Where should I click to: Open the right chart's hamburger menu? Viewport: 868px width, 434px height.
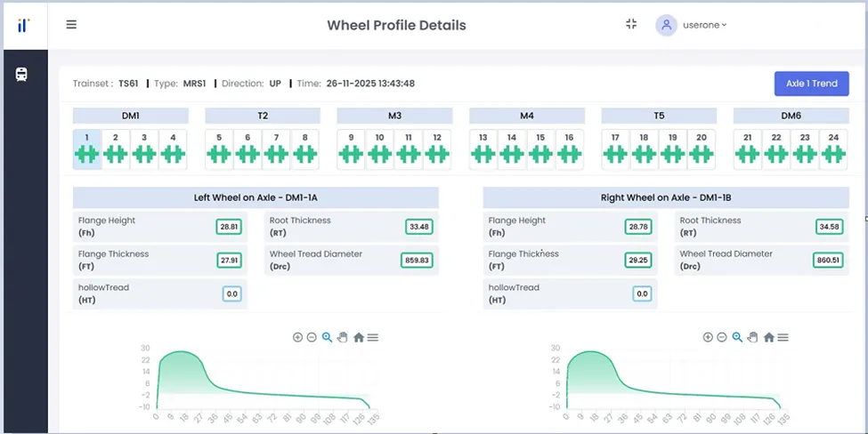pyautogui.click(x=783, y=337)
